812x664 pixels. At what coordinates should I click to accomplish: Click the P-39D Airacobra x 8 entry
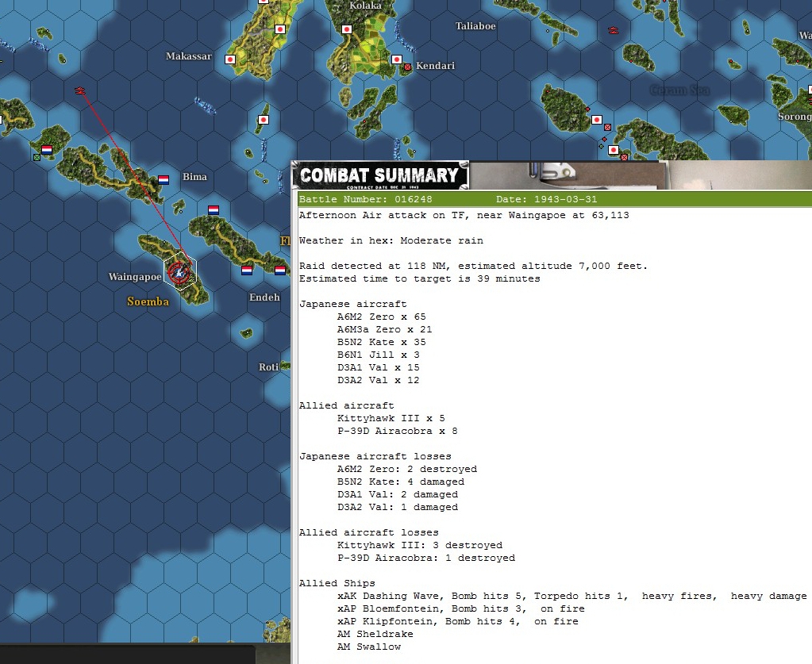(x=397, y=431)
